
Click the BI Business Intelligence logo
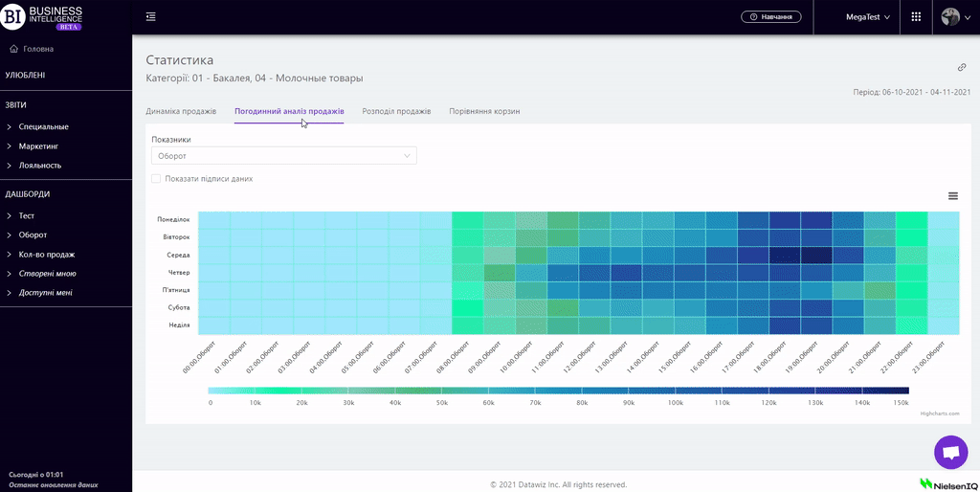43,17
